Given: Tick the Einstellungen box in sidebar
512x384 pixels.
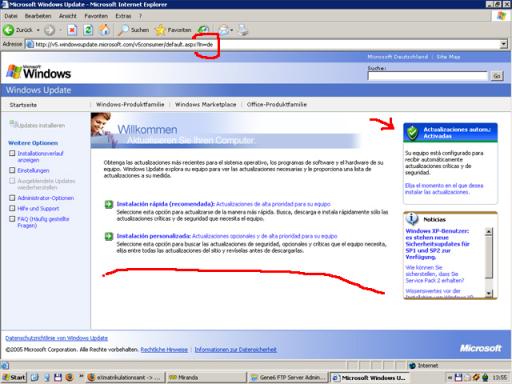Looking at the screenshot, I should 12,170.
